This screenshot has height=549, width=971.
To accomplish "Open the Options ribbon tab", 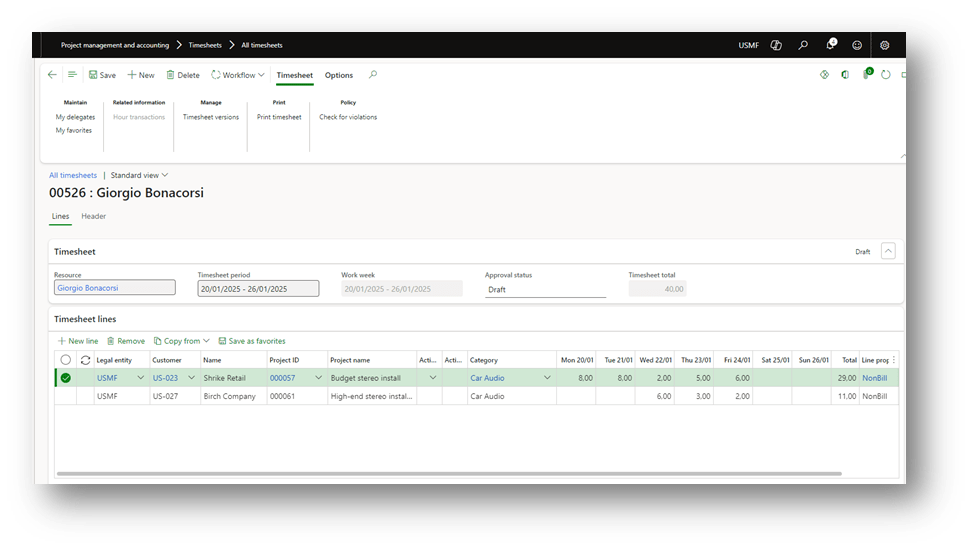I will click(x=339, y=75).
